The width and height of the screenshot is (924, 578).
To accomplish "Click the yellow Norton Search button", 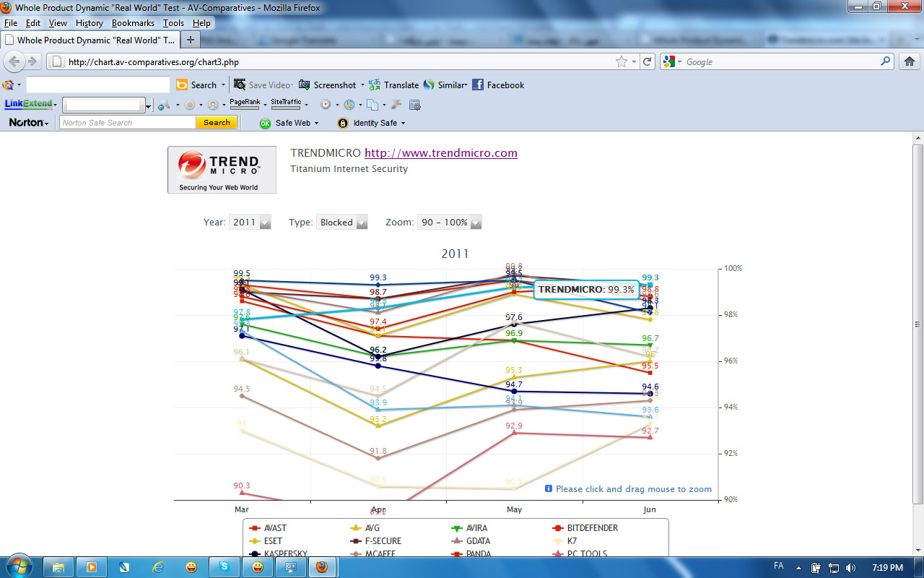I will pos(217,123).
